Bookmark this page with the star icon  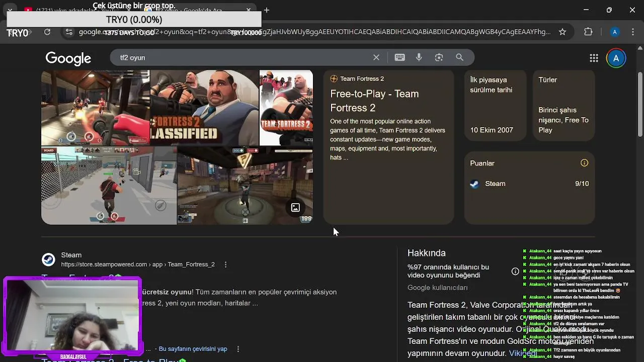(x=562, y=32)
